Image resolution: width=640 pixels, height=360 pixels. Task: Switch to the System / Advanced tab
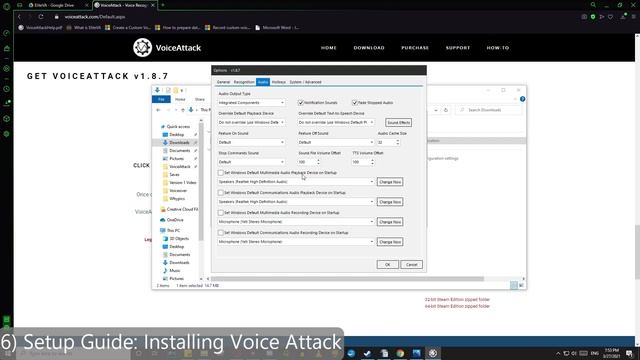[x=305, y=82]
